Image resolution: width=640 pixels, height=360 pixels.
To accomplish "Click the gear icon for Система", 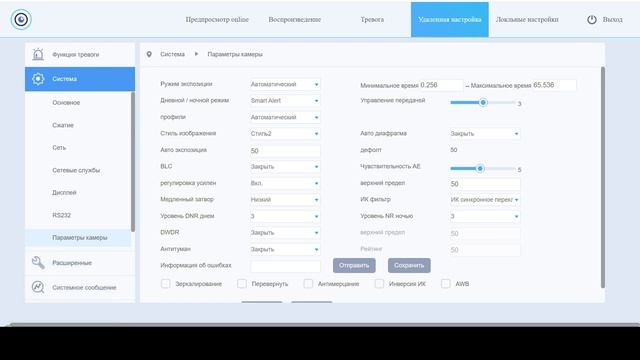I will click(38, 79).
